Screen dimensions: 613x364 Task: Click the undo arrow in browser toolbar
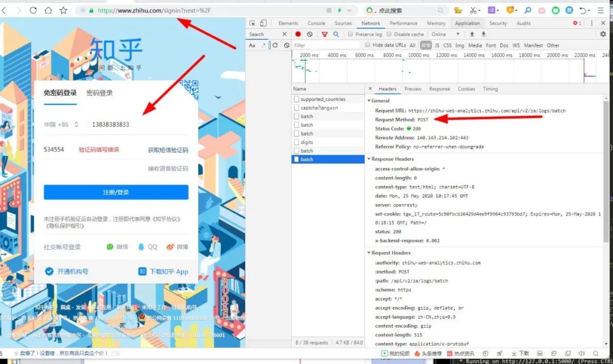pos(583,10)
